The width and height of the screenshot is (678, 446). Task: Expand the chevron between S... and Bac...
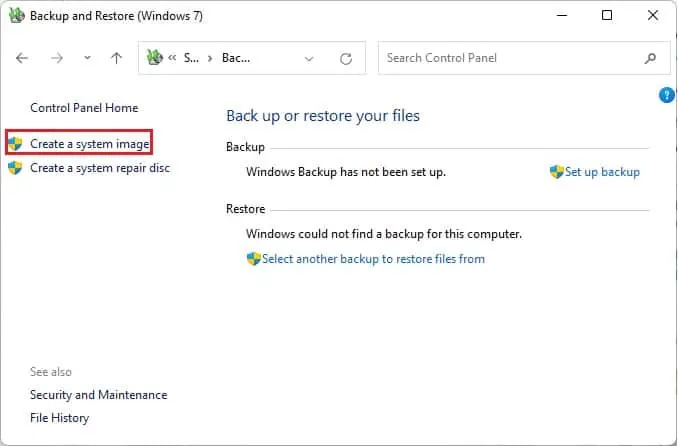(x=210, y=58)
